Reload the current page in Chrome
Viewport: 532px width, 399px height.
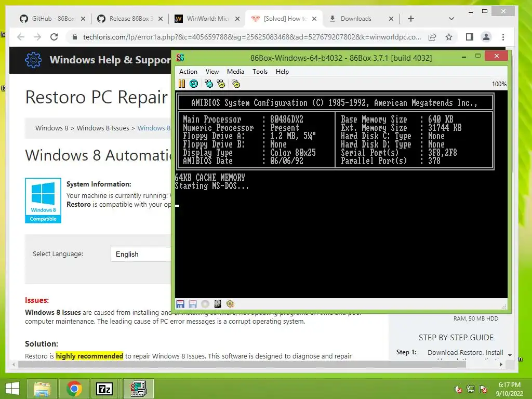coord(54,37)
